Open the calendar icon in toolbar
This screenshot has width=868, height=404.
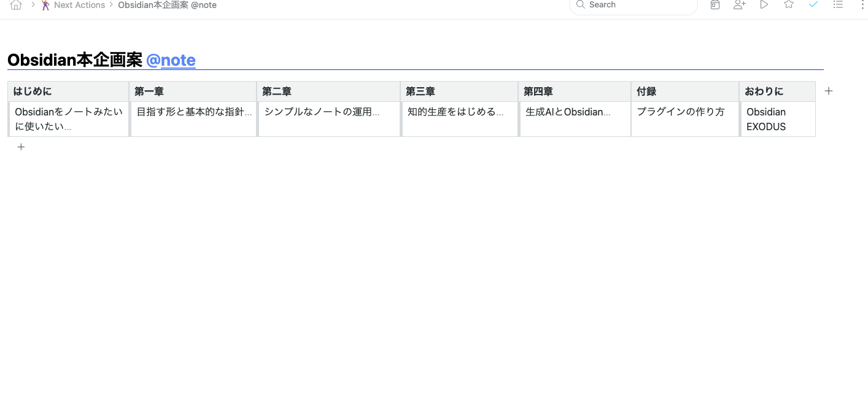point(715,4)
